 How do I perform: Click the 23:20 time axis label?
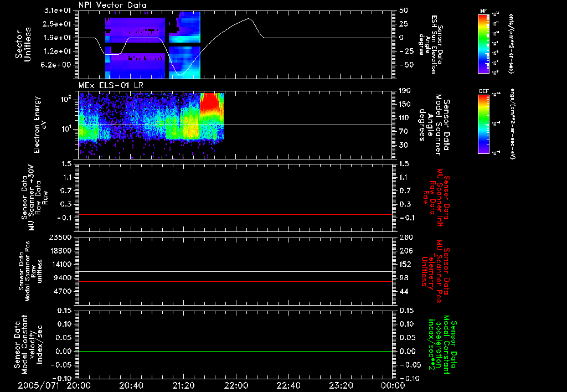(x=341, y=386)
